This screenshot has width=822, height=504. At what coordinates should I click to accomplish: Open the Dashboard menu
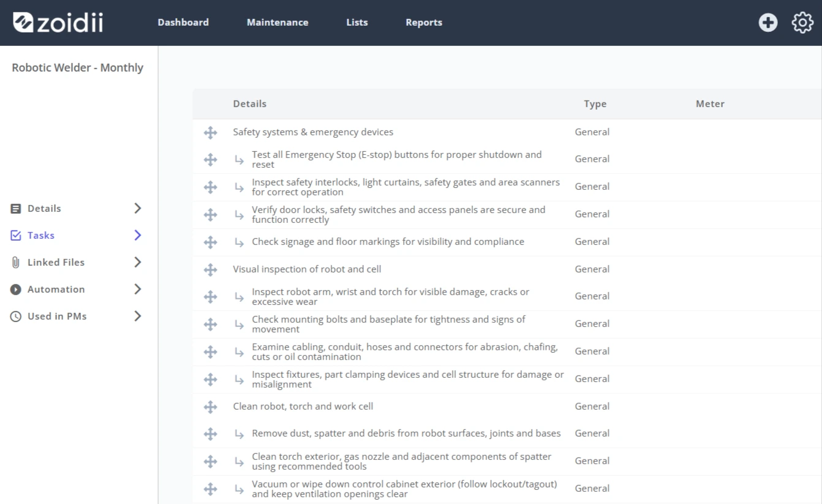tap(183, 22)
